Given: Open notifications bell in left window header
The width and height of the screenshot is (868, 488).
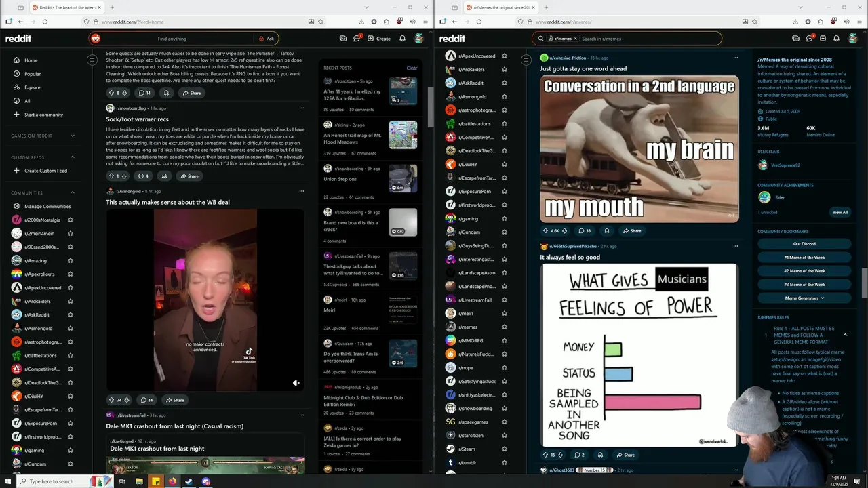Looking at the screenshot, I should [402, 39].
